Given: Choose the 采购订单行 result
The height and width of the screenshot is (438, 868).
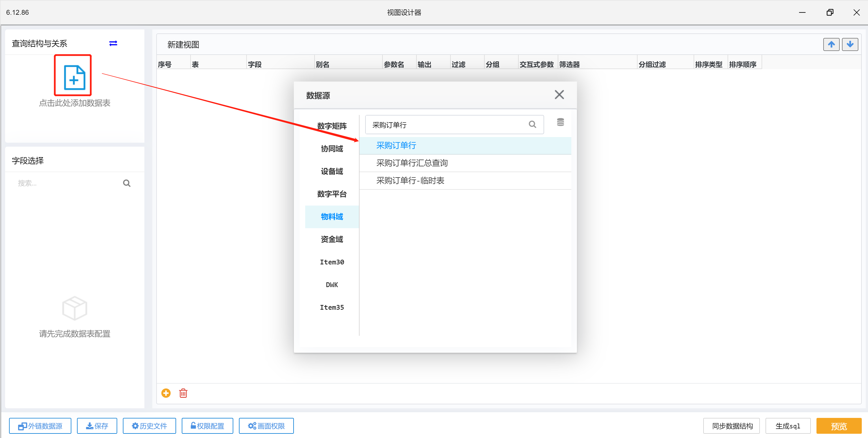Looking at the screenshot, I should click(465, 146).
